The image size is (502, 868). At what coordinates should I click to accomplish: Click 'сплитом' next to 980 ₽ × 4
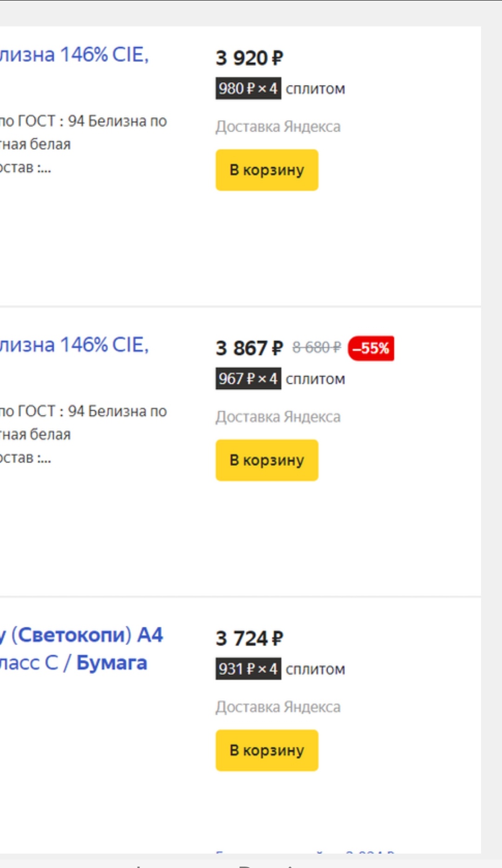[x=315, y=89]
